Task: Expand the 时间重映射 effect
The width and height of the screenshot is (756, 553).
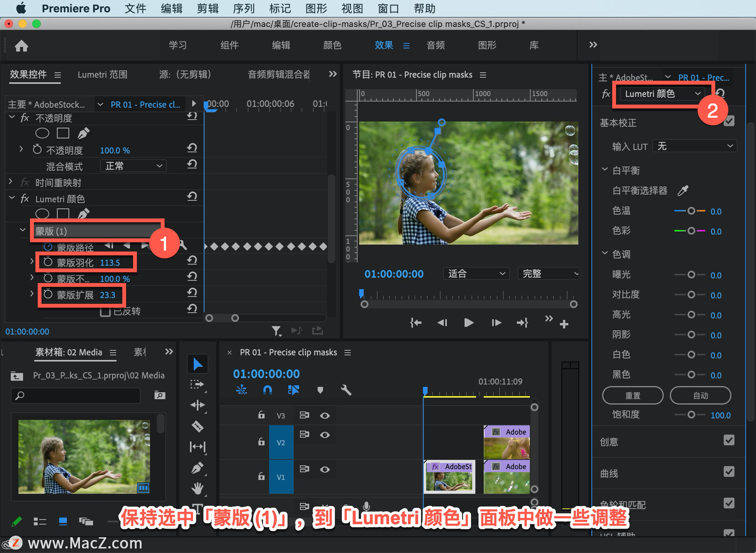Action: point(11,182)
